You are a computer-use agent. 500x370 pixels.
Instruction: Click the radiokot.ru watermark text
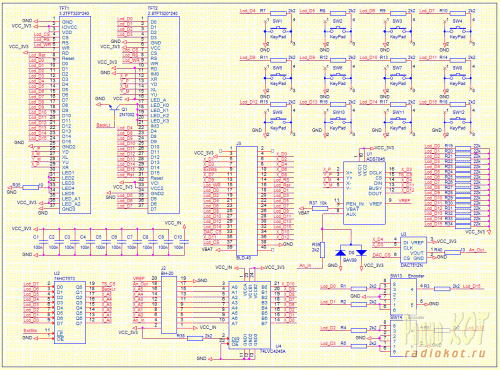click(x=445, y=353)
